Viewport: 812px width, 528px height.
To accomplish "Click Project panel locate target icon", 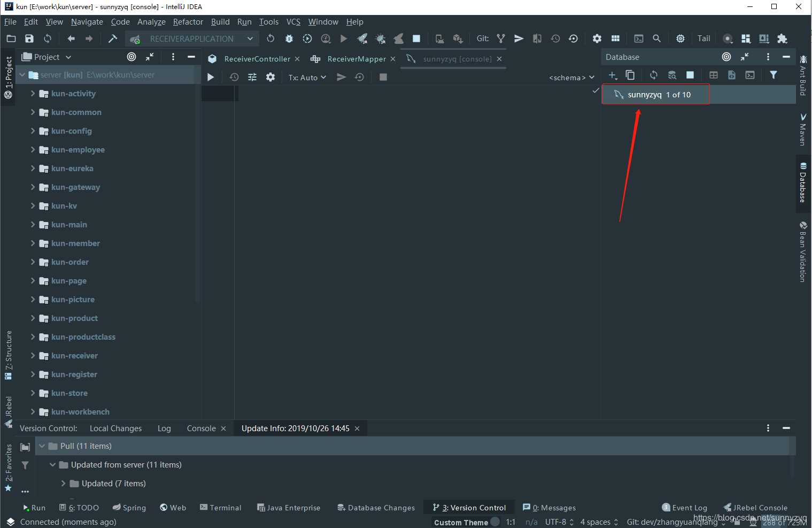I will (x=132, y=57).
